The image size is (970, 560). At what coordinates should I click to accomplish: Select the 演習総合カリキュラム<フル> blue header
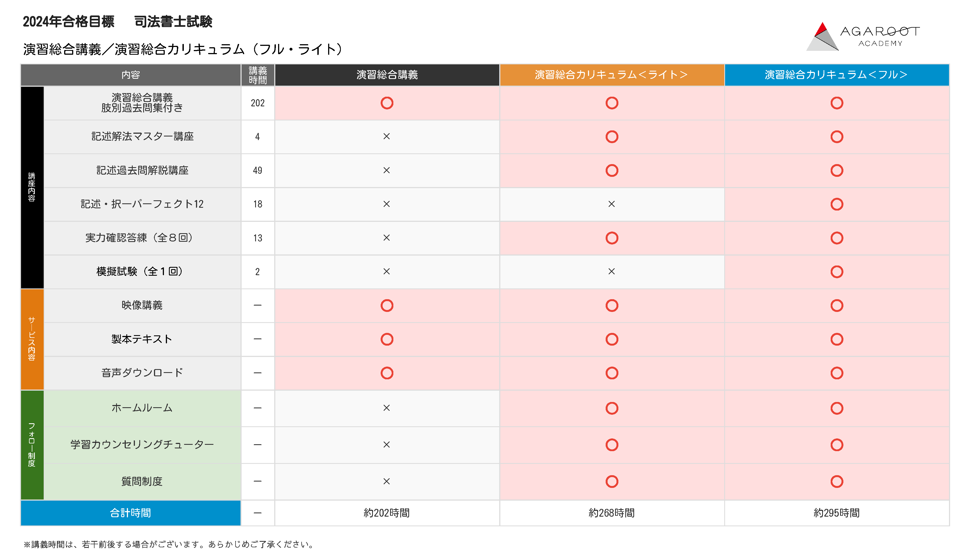(836, 75)
